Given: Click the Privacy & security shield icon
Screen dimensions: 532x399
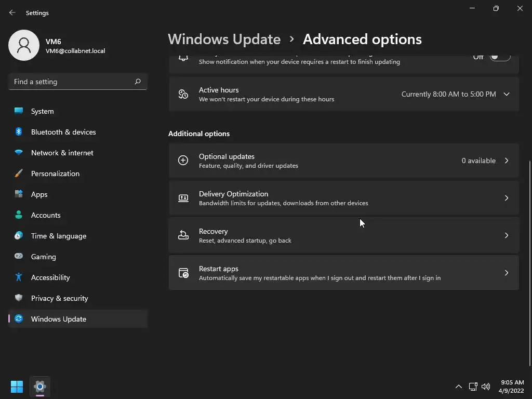Looking at the screenshot, I should 19,298.
